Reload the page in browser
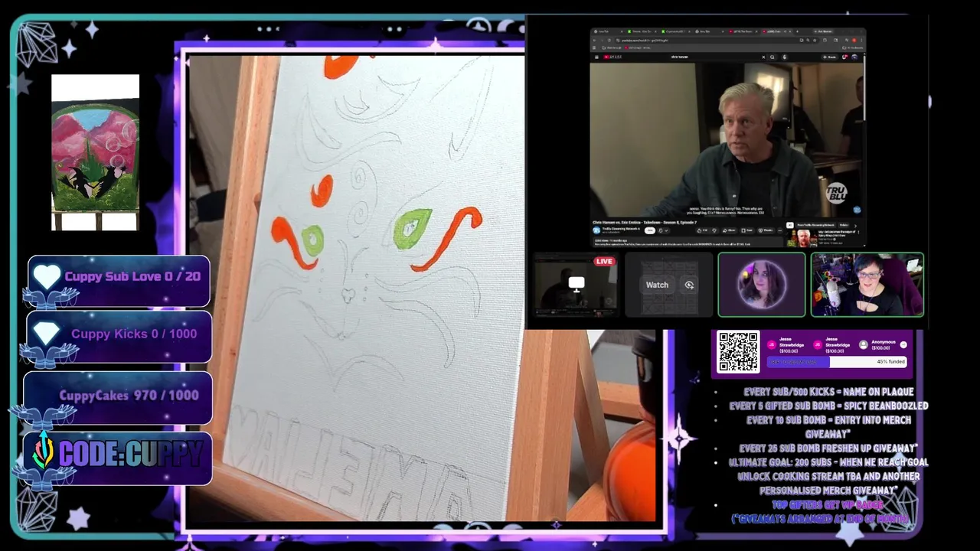 (x=609, y=41)
